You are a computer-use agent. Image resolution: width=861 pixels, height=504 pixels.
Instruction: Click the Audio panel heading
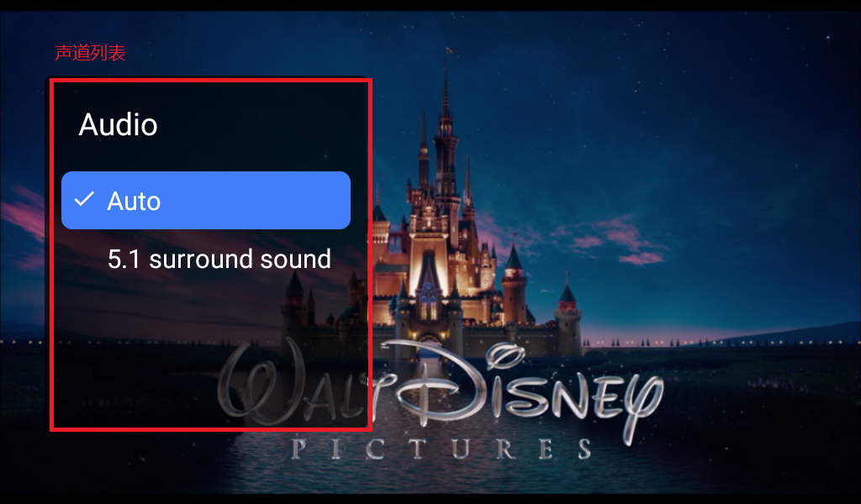[118, 124]
